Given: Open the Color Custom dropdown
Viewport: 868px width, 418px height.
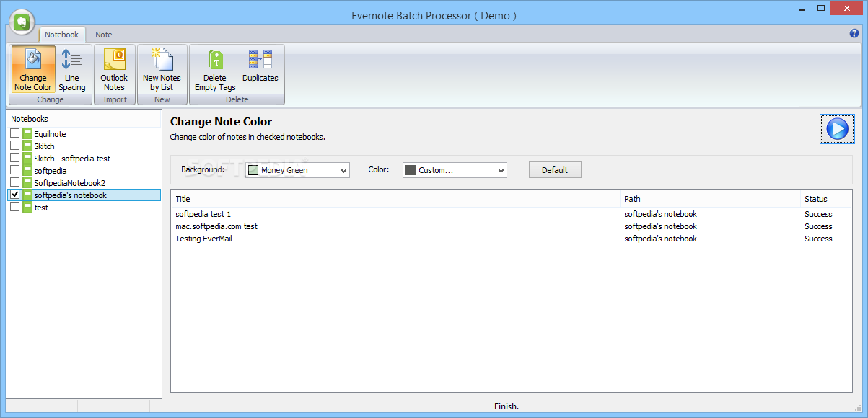Looking at the screenshot, I should (x=455, y=170).
